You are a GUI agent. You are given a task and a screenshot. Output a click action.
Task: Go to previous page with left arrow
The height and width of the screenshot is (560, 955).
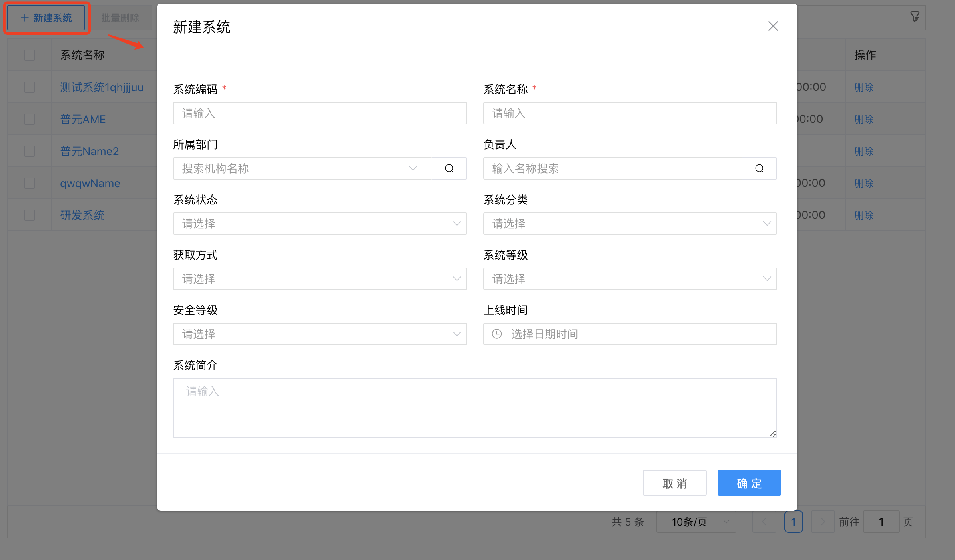[764, 521]
